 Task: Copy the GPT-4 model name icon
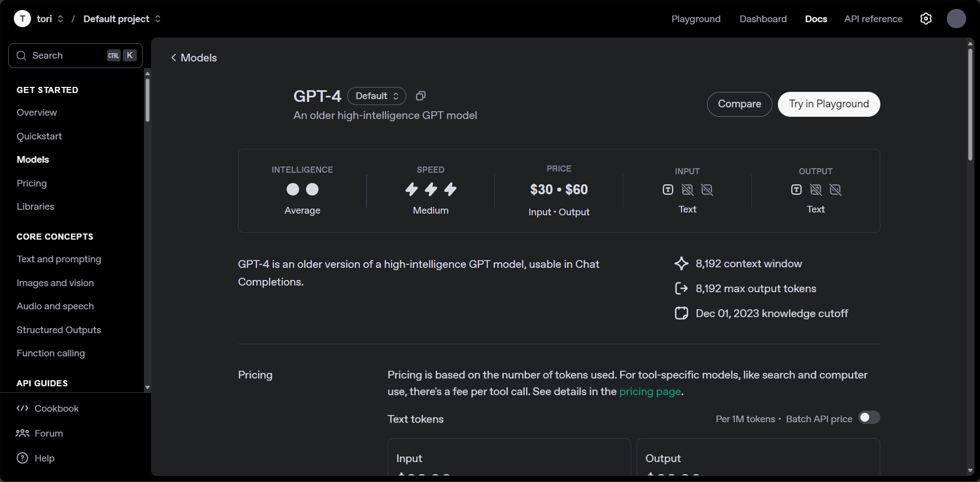click(x=421, y=96)
